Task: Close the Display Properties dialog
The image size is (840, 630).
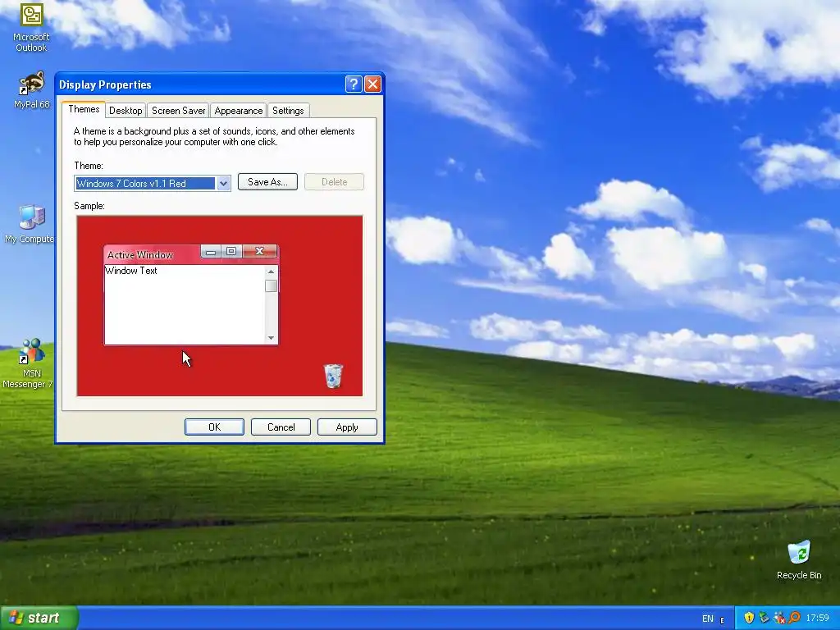Action: tap(372, 84)
